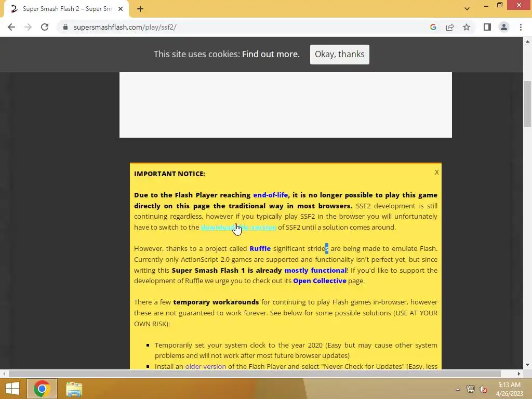The height and width of the screenshot is (399, 532).
Task: Open the Windows Start menu
Action: 12,389
